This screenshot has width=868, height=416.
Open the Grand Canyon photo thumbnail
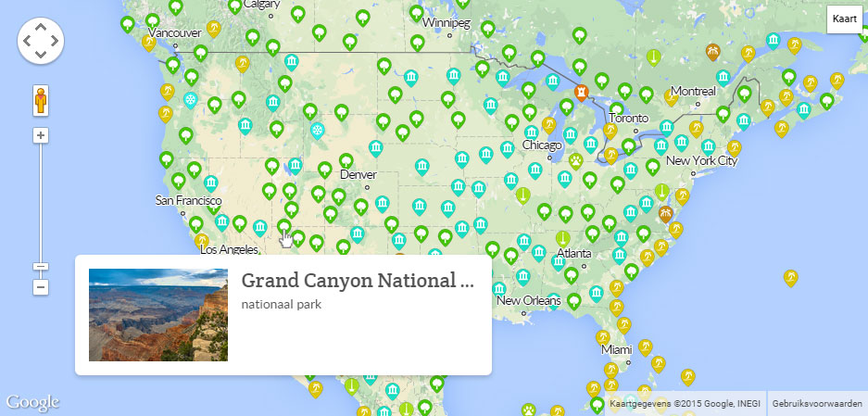[x=158, y=315]
